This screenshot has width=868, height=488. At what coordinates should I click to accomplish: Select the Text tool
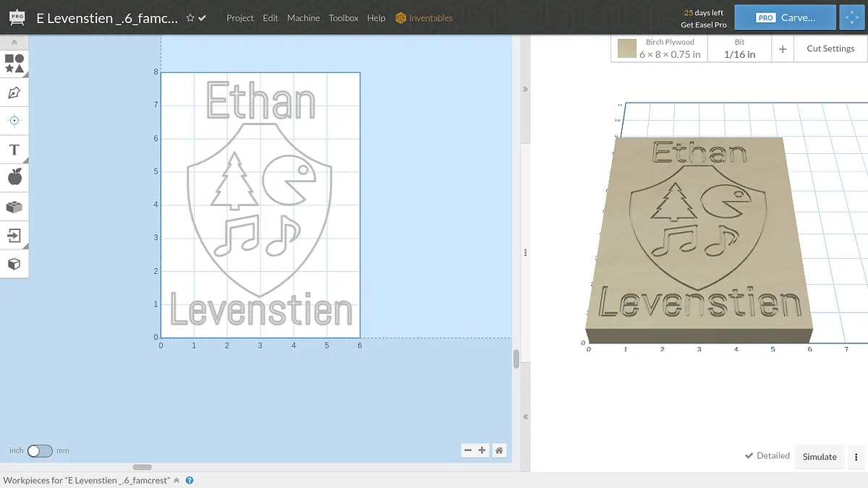tap(14, 150)
